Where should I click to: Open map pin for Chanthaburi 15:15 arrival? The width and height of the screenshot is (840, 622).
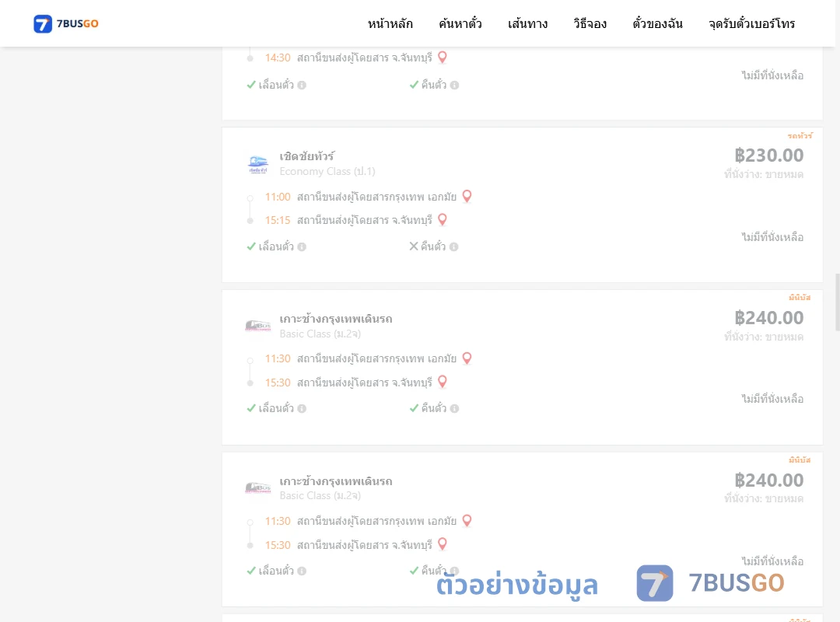point(443,220)
